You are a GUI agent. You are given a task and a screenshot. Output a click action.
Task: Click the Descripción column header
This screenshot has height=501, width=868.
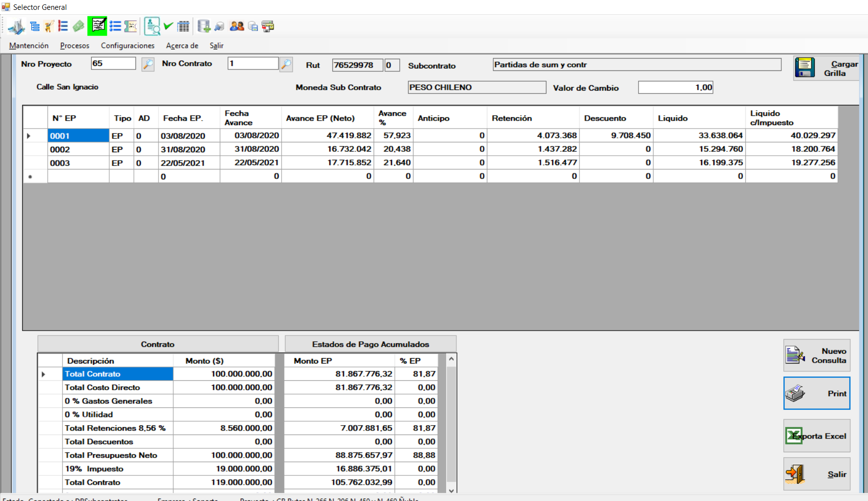pyautogui.click(x=118, y=361)
